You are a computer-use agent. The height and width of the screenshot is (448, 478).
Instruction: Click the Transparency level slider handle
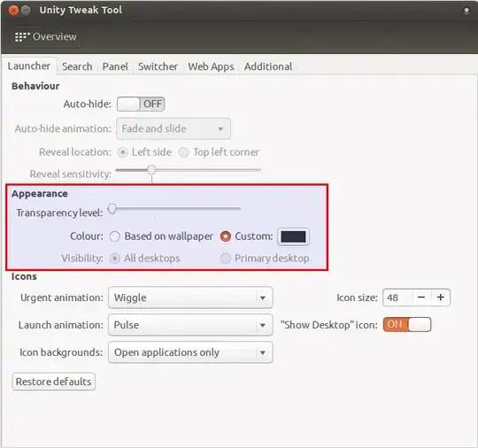coord(112,209)
